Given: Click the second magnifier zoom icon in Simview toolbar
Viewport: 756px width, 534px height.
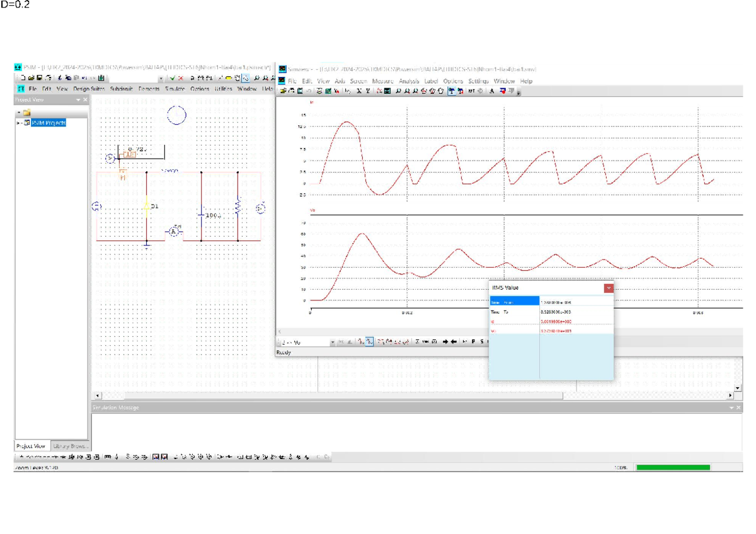Looking at the screenshot, I should point(407,91).
